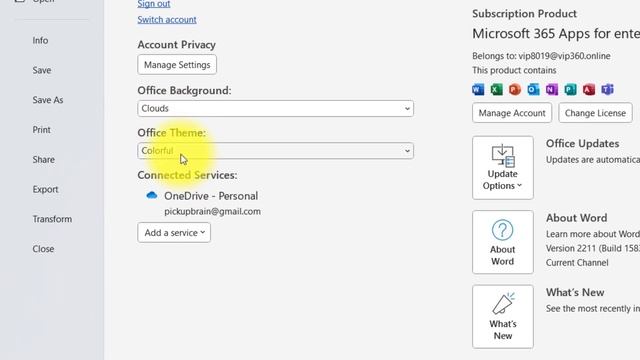The image size is (640, 360).
Task: Click Manage Settings under Account Privacy
Action: pos(177,64)
